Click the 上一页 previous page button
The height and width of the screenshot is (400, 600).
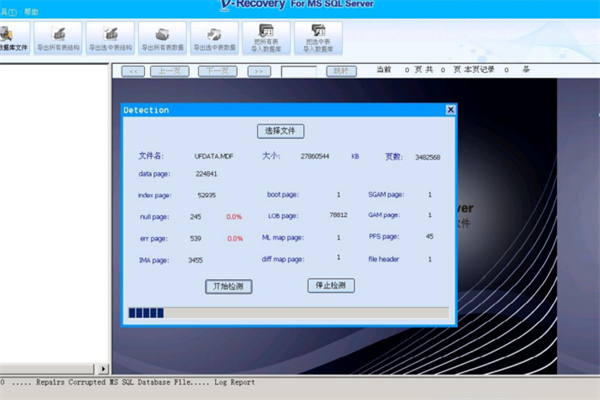click(170, 71)
